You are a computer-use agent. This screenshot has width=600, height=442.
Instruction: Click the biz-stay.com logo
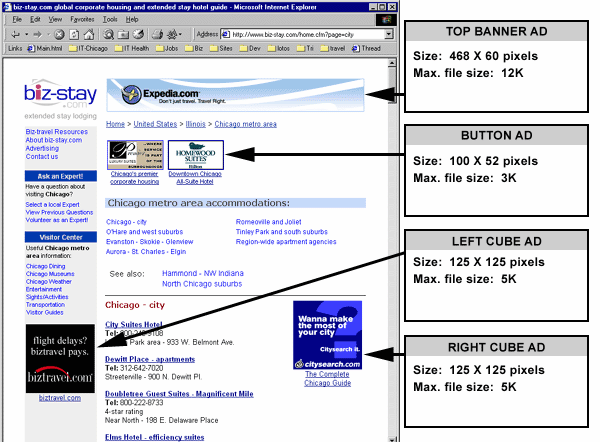click(60, 94)
